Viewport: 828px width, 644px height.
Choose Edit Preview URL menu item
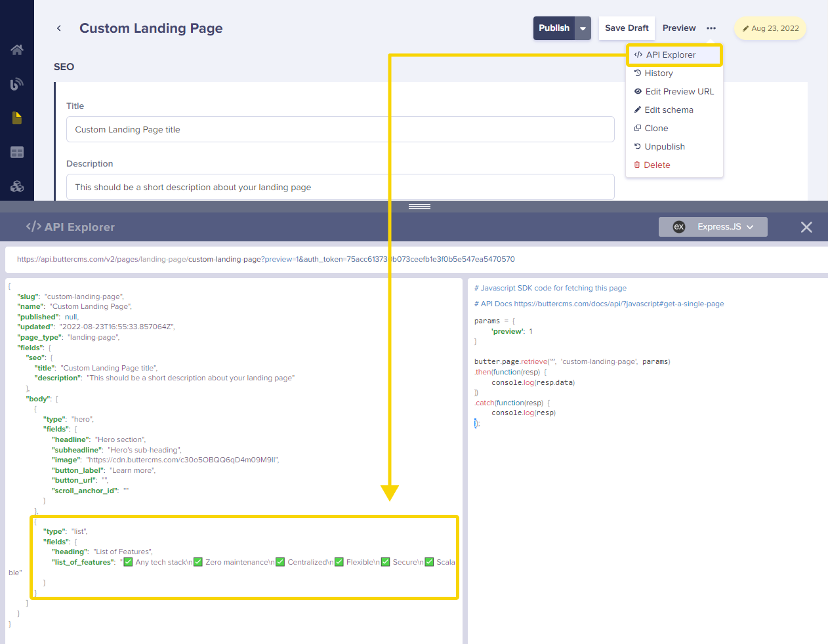pos(674,92)
